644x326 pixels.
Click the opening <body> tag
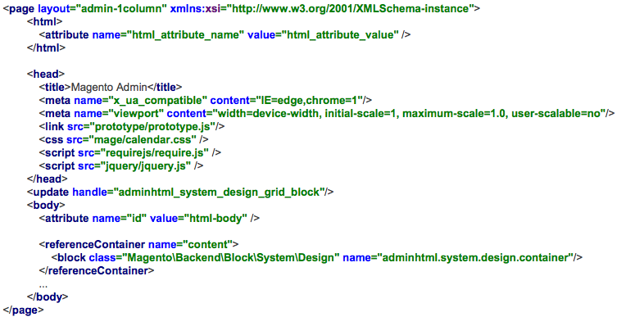tap(46, 206)
